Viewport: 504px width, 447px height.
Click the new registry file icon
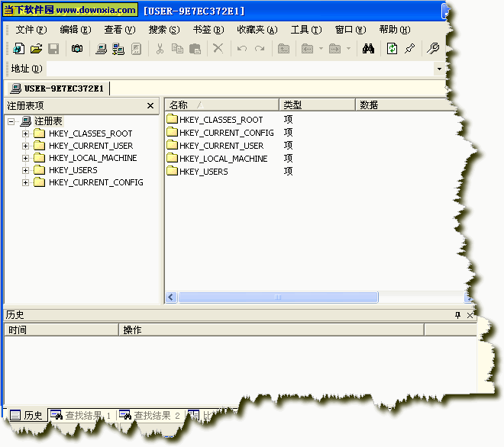point(18,49)
